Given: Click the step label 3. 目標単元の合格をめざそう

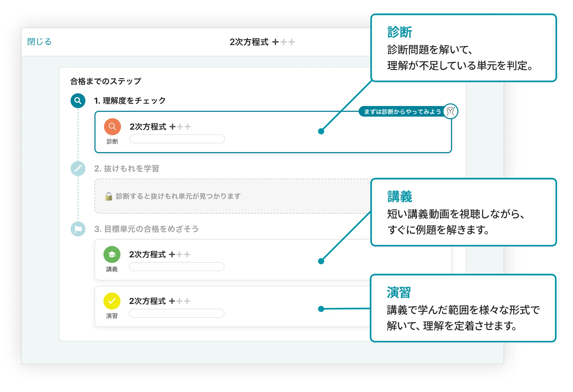Looking at the screenshot, I should pos(146,229).
